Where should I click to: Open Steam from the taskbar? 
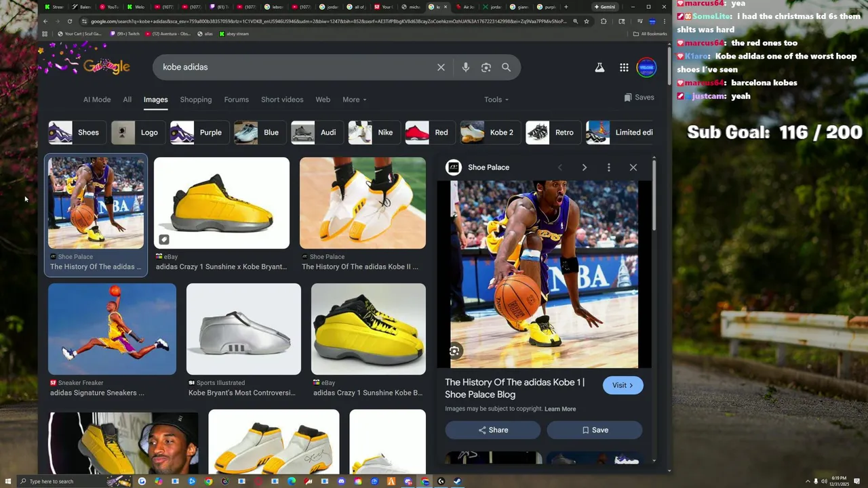(456, 481)
